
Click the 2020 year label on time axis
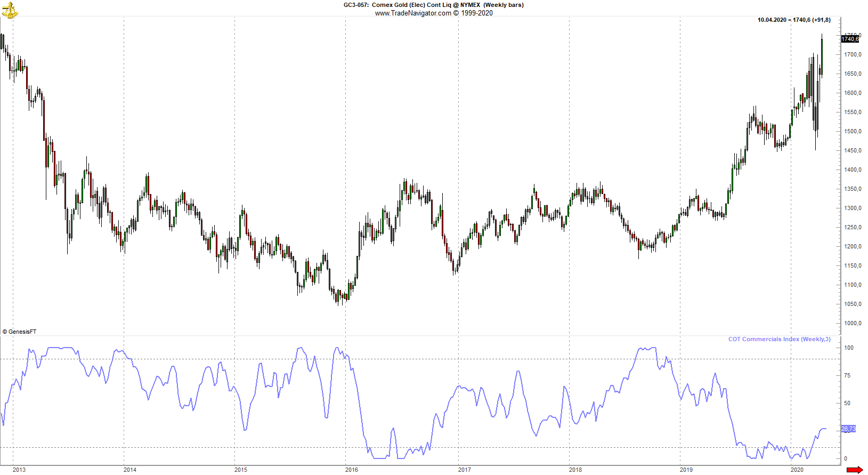pyautogui.click(x=797, y=470)
